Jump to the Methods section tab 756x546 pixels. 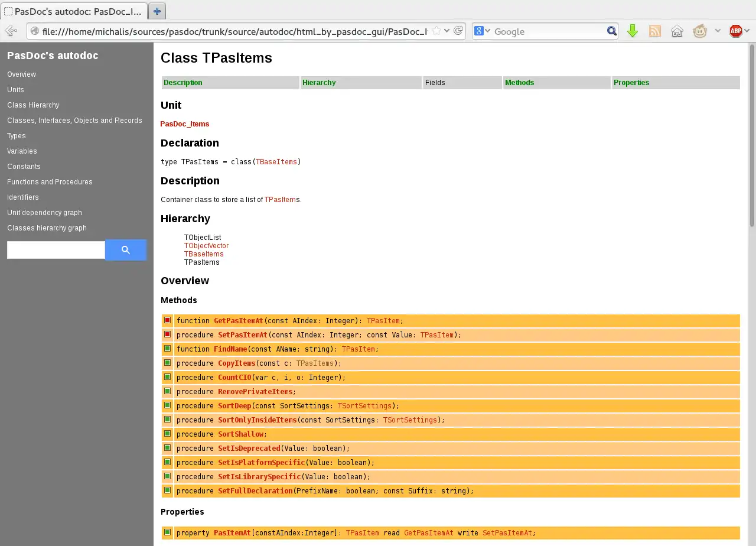[520, 83]
